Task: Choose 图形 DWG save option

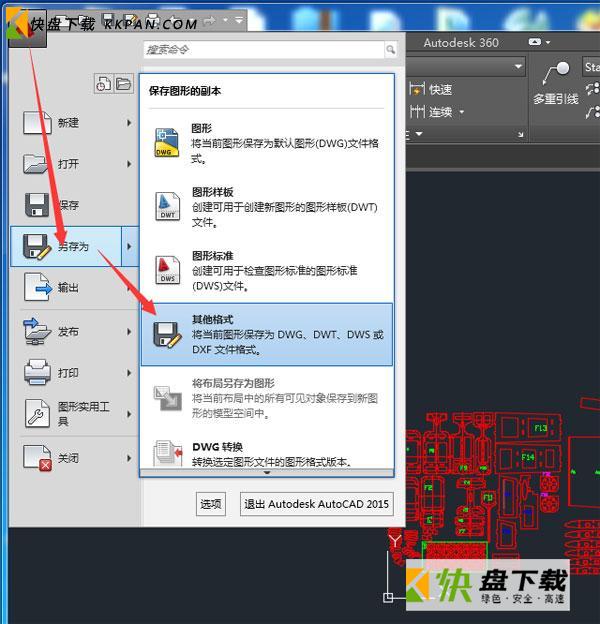Action: [267, 143]
